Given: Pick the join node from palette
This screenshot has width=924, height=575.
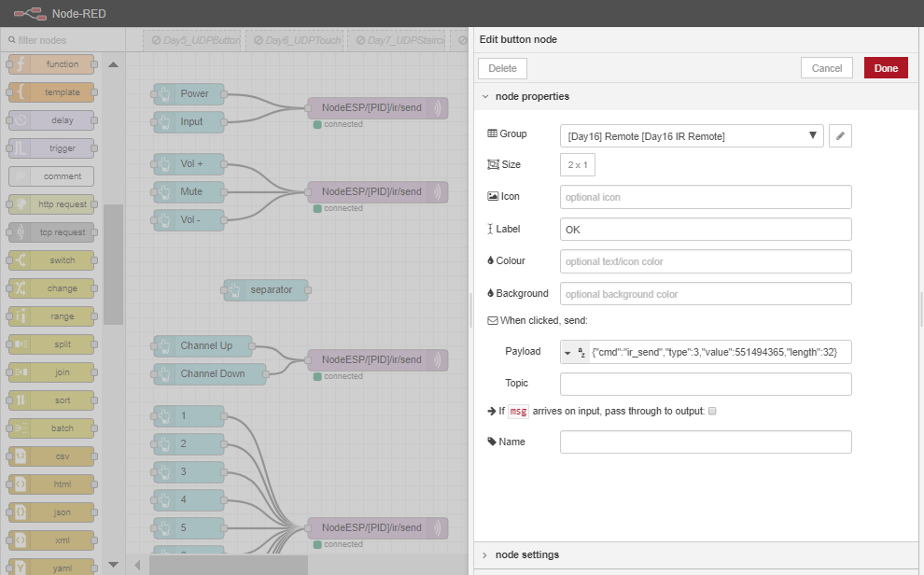Looking at the screenshot, I should [51, 372].
